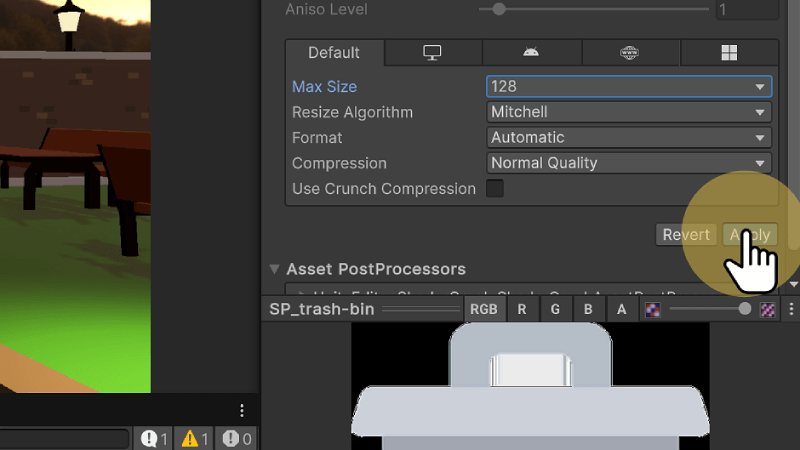Collapse the Asset PostProcessors section
800x450 pixels.
click(274, 269)
